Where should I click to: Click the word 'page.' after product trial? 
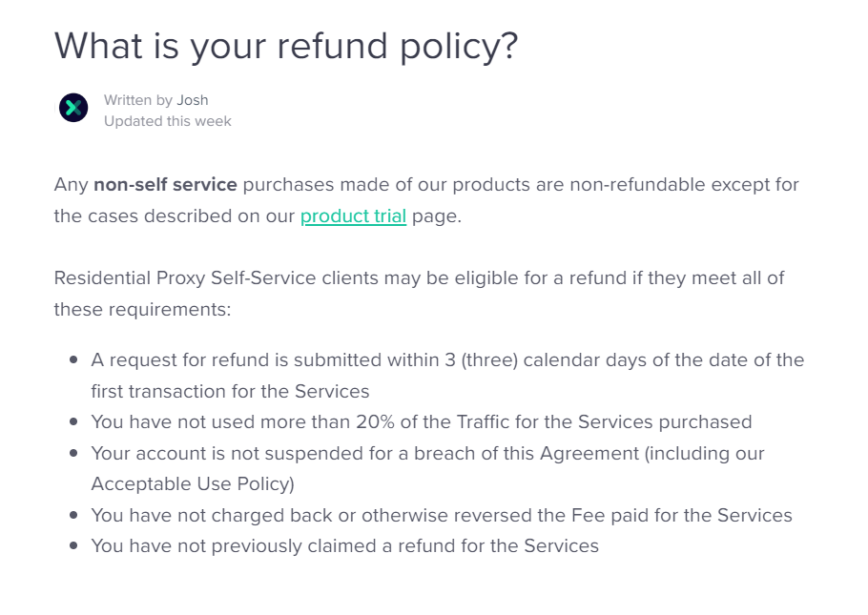tap(437, 216)
